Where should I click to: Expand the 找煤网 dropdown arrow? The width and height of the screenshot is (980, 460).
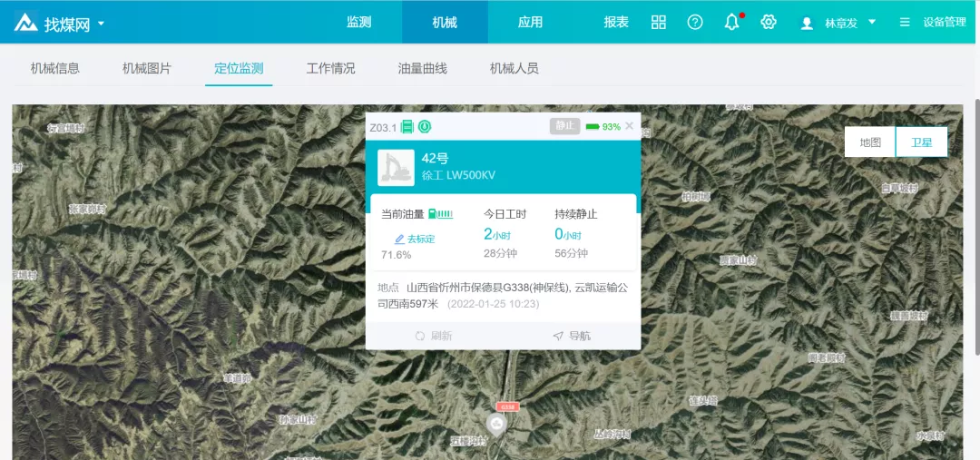coord(101,24)
